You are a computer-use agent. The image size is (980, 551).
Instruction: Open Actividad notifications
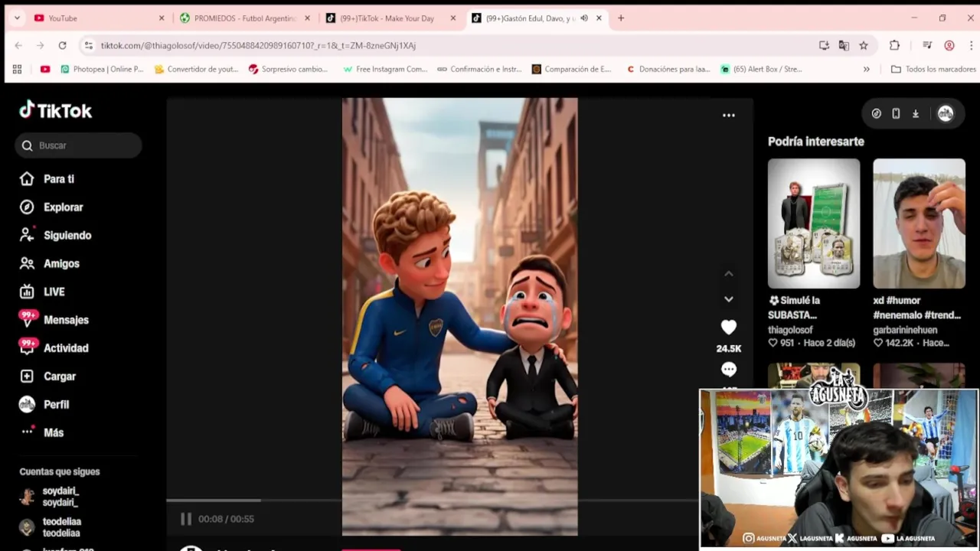point(54,348)
